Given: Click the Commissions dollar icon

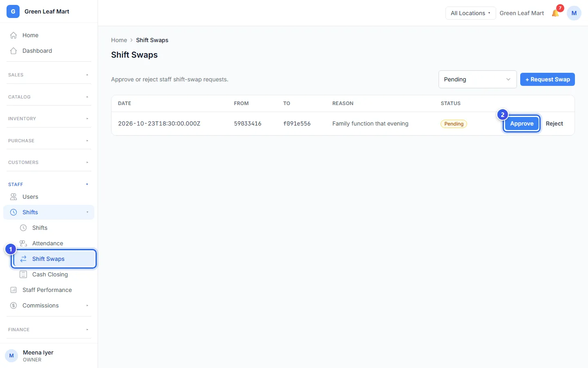Looking at the screenshot, I should pyautogui.click(x=13, y=305).
